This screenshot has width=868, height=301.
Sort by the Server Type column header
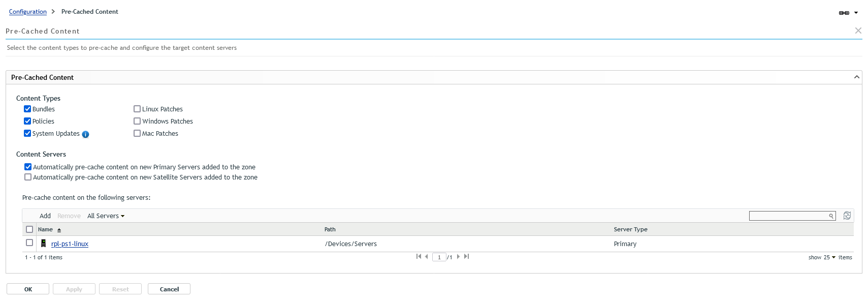point(631,229)
